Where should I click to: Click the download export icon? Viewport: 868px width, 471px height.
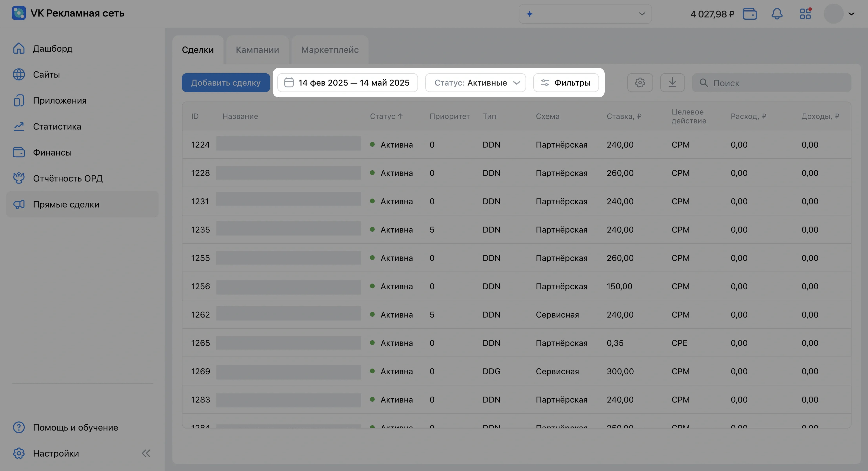[672, 83]
